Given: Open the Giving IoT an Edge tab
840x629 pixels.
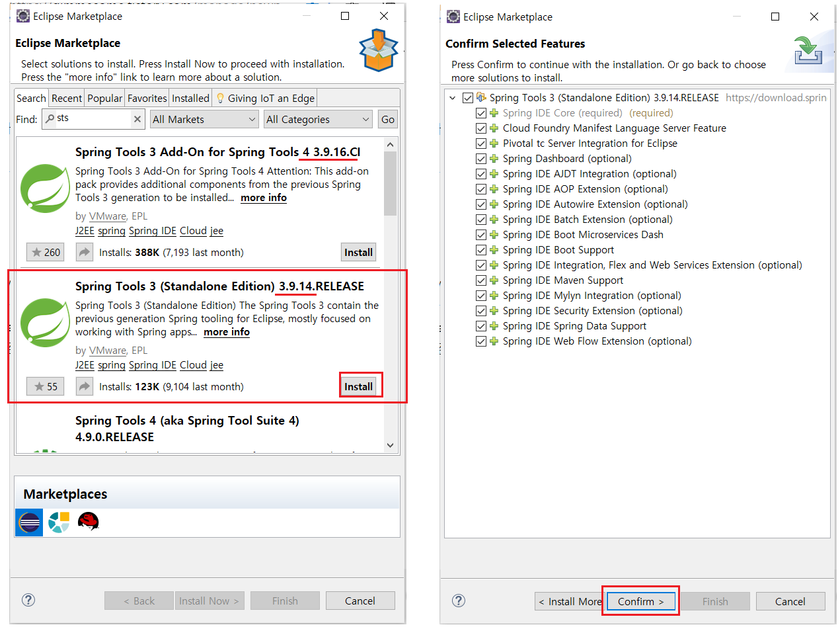Looking at the screenshot, I should [265, 98].
